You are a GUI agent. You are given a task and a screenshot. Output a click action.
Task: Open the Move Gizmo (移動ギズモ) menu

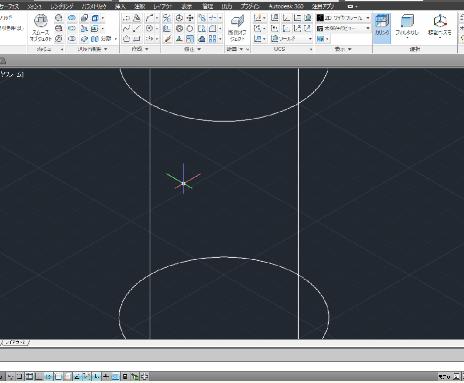440,27
